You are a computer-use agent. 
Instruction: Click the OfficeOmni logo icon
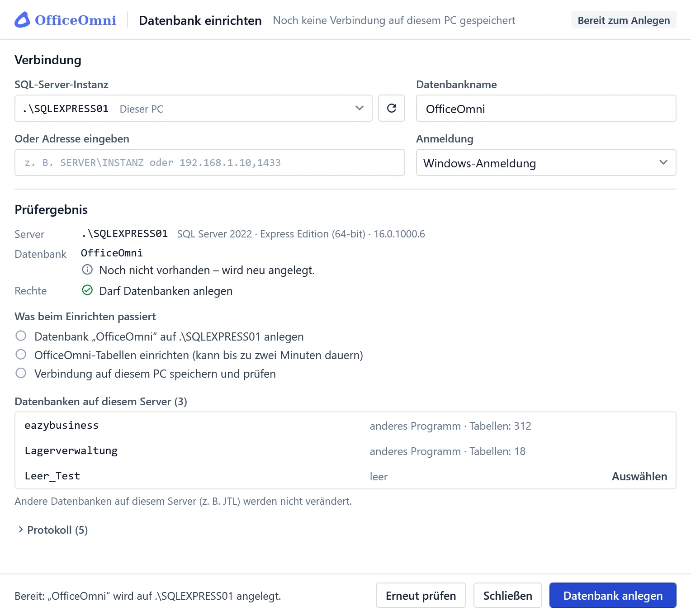click(x=22, y=20)
